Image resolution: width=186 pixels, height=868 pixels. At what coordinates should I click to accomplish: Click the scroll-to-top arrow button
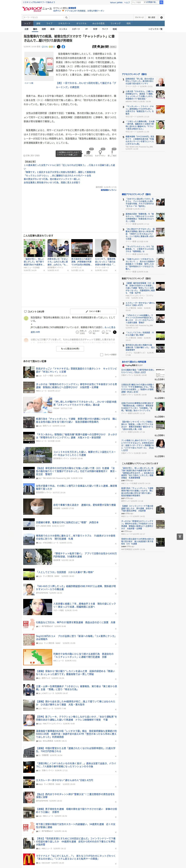[x=180, y=536]
